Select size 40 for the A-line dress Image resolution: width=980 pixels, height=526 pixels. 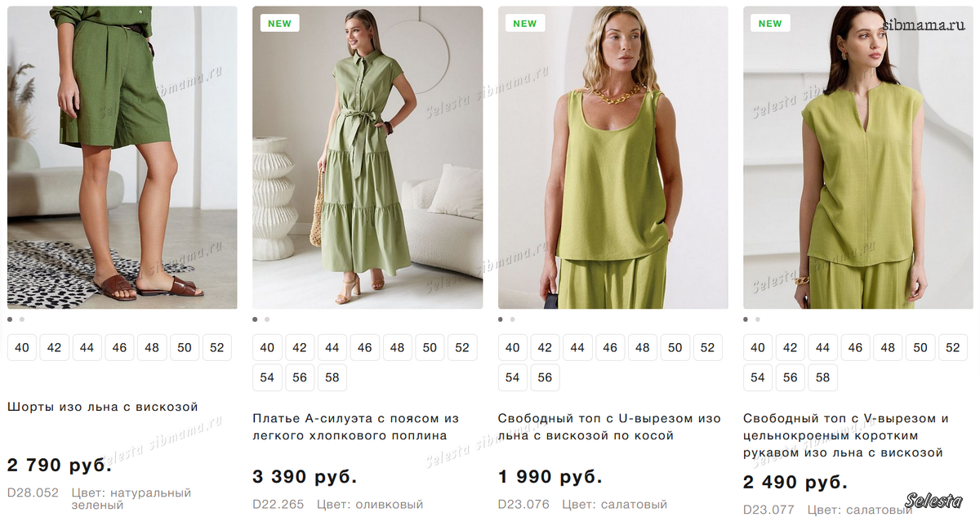click(x=267, y=347)
